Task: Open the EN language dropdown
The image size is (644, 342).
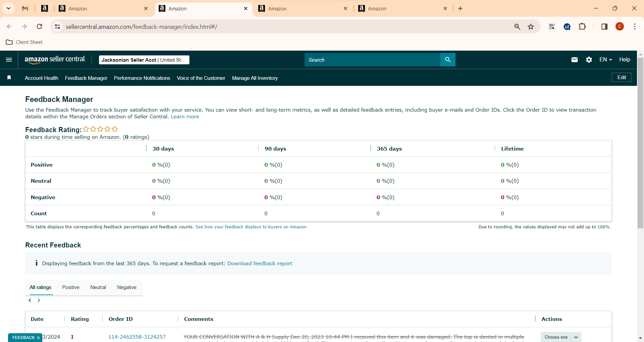Action: (606, 59)
